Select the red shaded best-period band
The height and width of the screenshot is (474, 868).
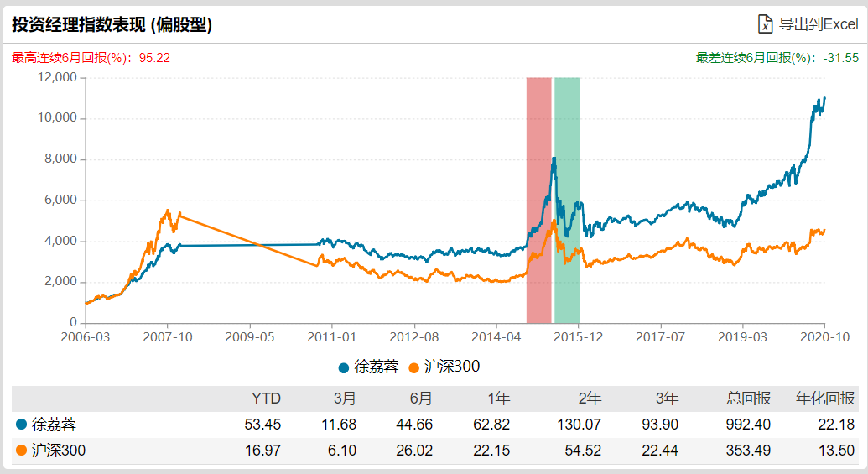[x=538, y=200]
